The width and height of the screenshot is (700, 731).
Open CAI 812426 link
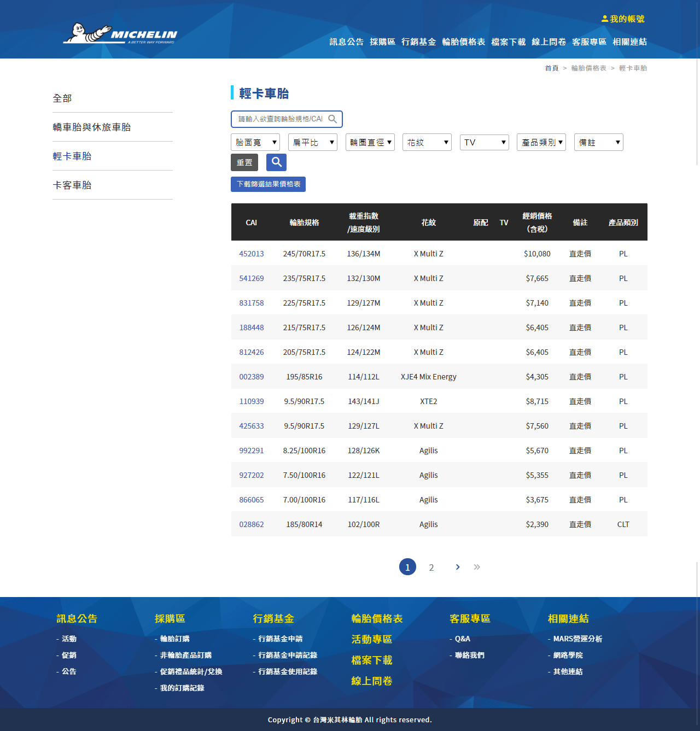252,352
